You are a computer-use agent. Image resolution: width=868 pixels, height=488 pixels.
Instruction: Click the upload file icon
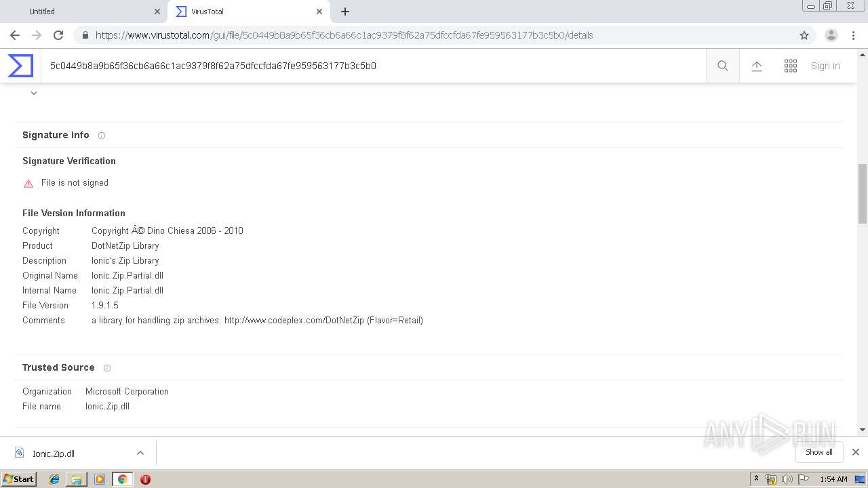(757, 66)
